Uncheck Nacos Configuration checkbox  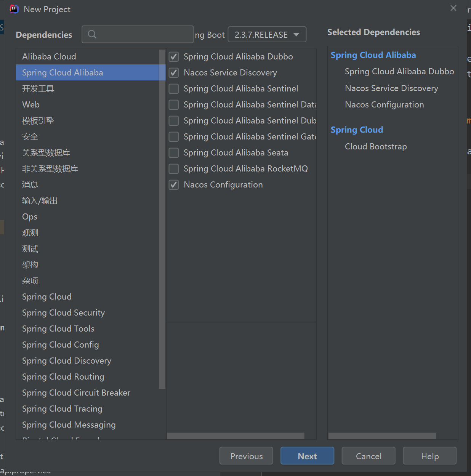point(174,185)
